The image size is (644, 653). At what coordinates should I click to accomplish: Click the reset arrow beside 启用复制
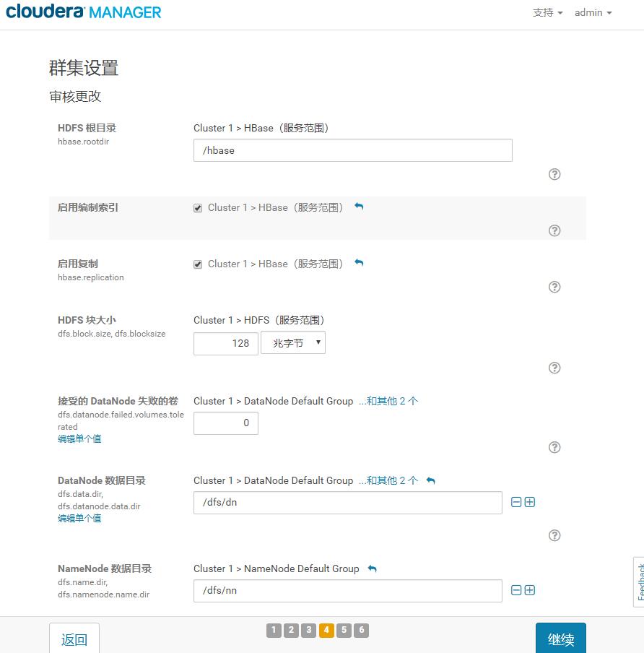click(359, 264)
